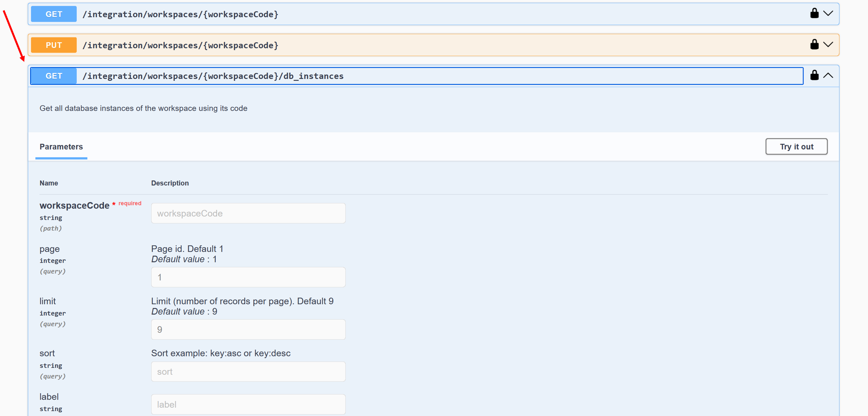Screen dimensions: 868x416
Task: Click the blue GET badge for db_instances
Action: coord(54,76)
